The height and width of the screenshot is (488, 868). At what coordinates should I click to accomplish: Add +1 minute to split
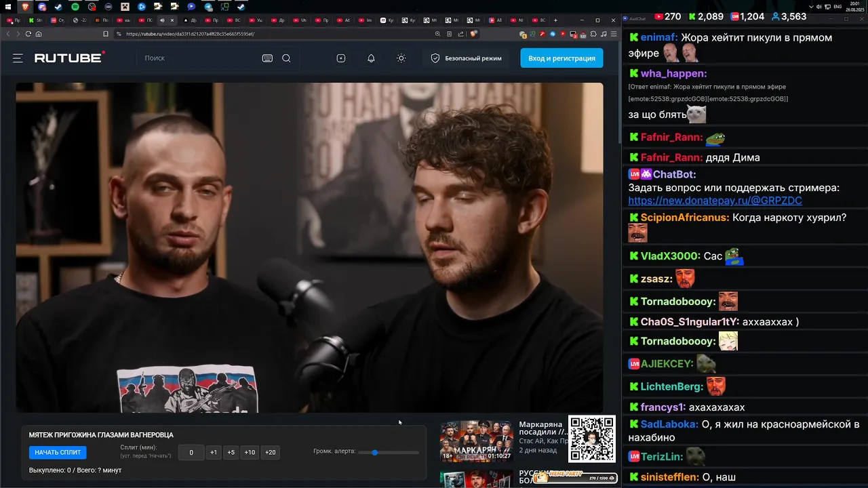point(214,452)
